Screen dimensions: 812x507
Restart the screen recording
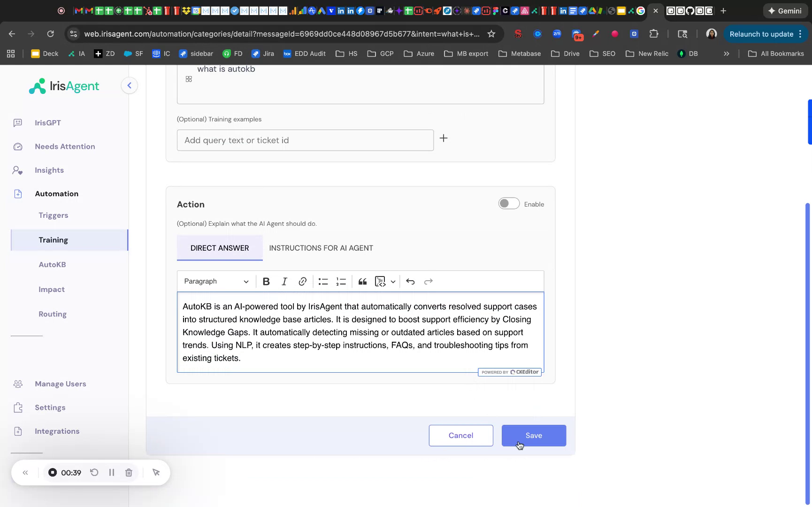pos(94,472)
